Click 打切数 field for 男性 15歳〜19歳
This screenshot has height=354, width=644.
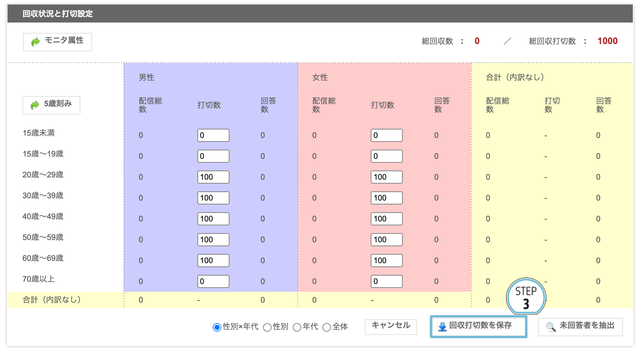tap(213, 156)
